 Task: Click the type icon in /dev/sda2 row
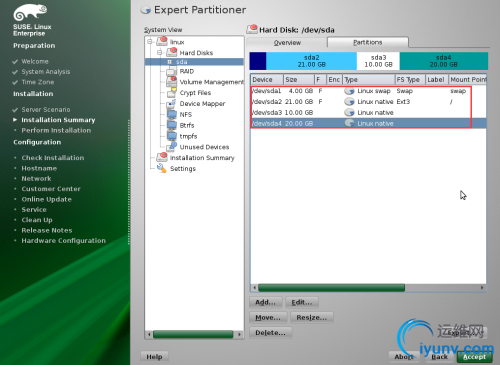tap(349, 101)
